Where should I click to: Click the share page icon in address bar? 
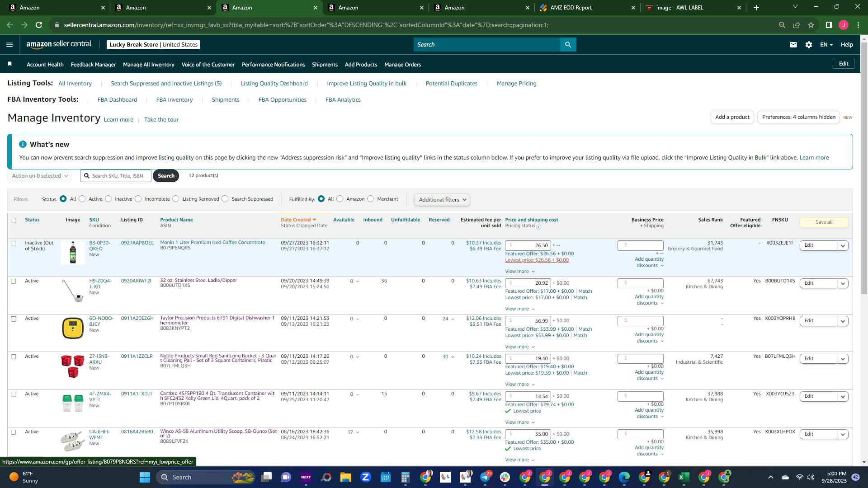tap(797, 25)
